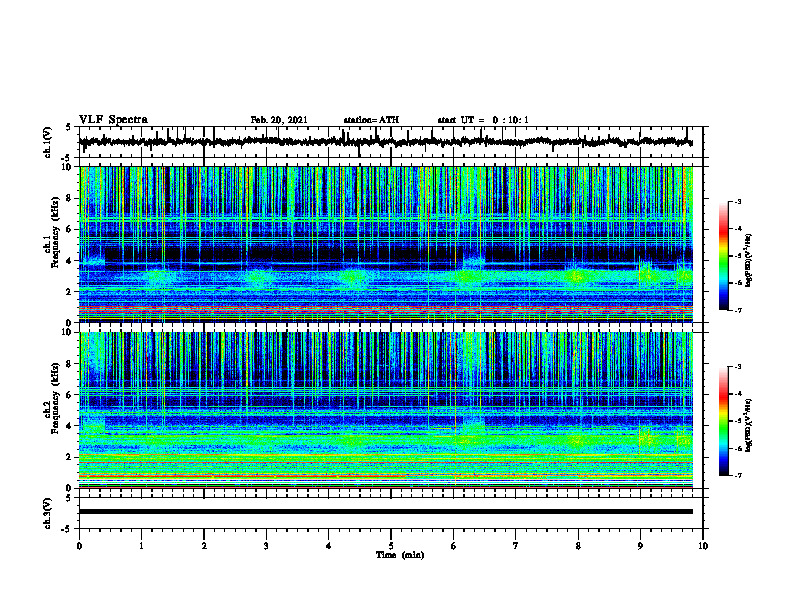
Task: Click the "station=ATH" label
Action: pos(371,120)
